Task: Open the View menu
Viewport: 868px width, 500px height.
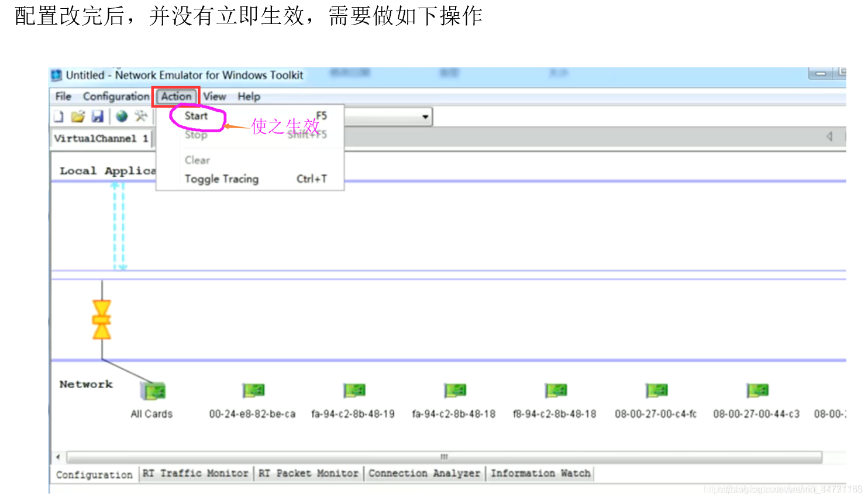Action: pos(215,97)
